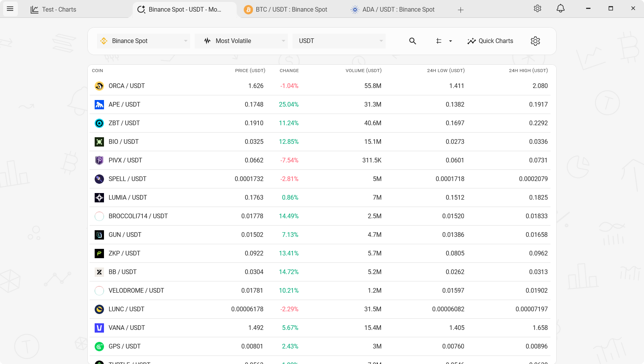Open the chart layout options dropdown arrow
The height and width of the screenshot is (364, 644).
click(x=450, y=41)
